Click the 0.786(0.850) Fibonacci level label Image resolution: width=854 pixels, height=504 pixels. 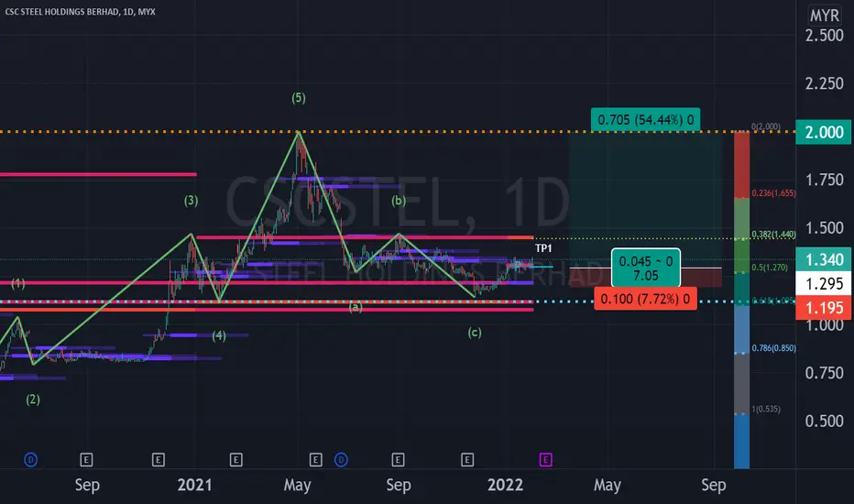point(773,348)
